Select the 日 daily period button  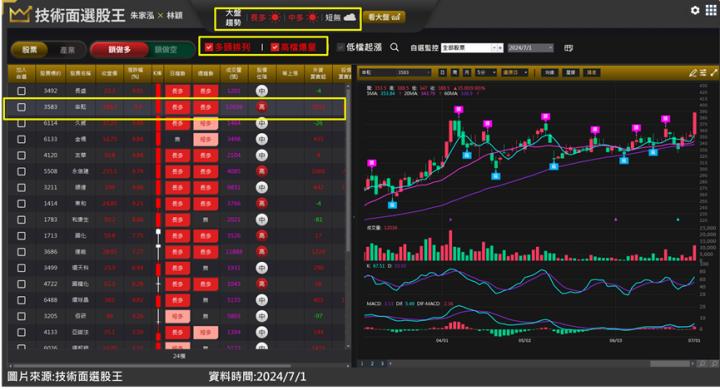(x=442, y=73)
